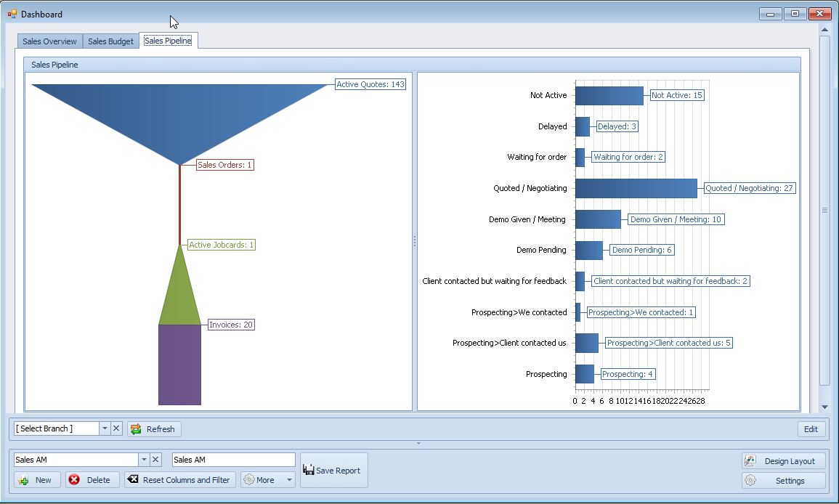Click the Edit button
Image resolution: width=839 pixels, height=504 pixels.
tap(811, 428)
